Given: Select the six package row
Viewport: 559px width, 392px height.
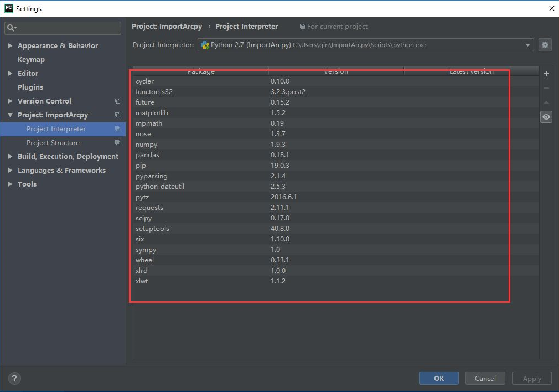Looking at the screenshot, I should [336, 239].
